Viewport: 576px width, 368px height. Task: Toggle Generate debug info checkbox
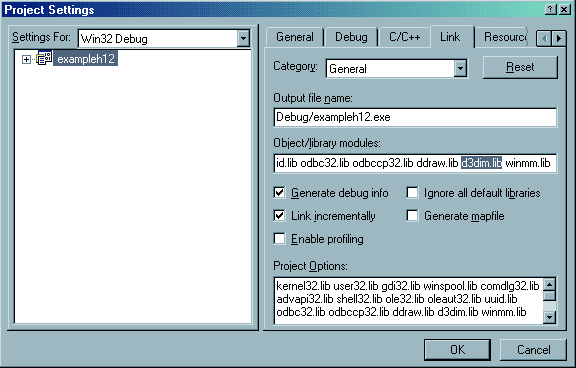pyautogui.click(x=280, y=192)
